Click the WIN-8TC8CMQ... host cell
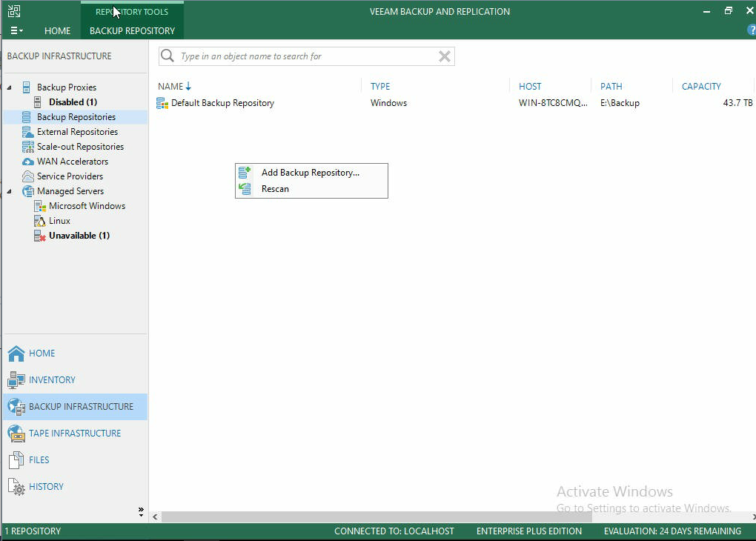 tap(553, 103)
